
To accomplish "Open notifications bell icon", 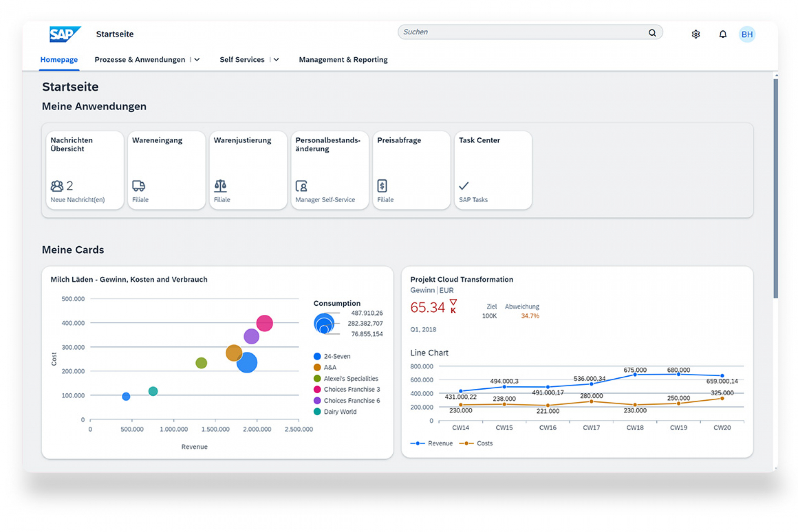I will (x=722, y=34).
